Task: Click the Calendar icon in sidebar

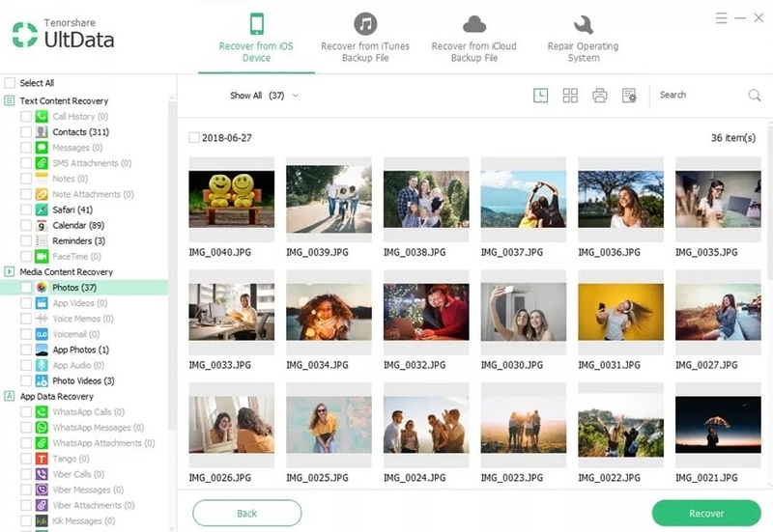Action: tap(42, 226)
